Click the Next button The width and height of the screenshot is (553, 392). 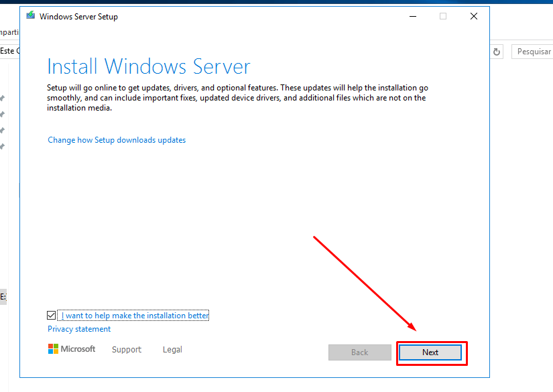click(x=430, y=352)
